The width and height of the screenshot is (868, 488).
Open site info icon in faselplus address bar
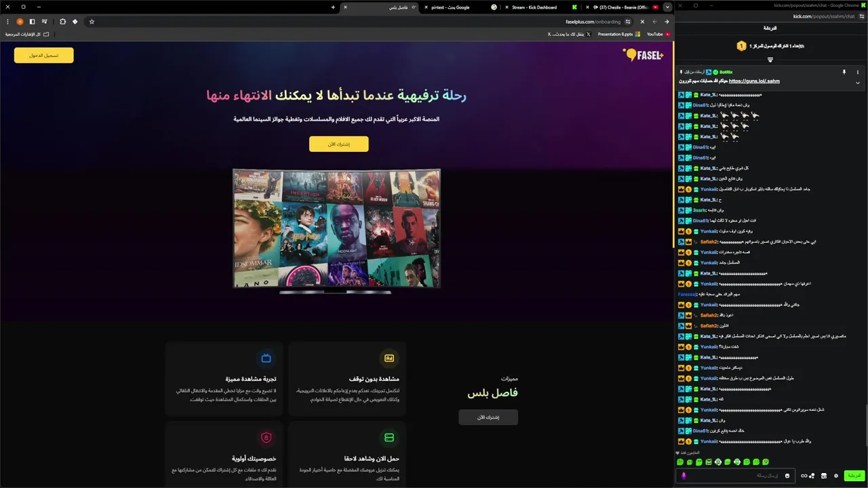click(628, 22)
